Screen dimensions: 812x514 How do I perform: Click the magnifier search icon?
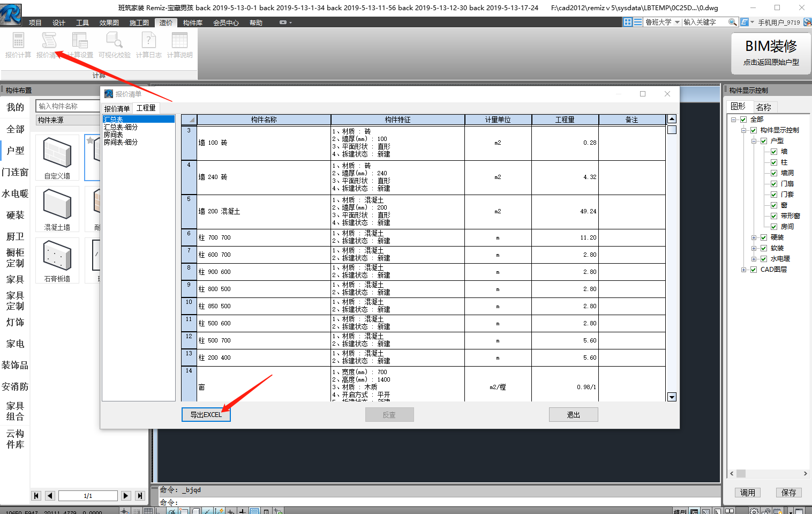tap(732, 22)
